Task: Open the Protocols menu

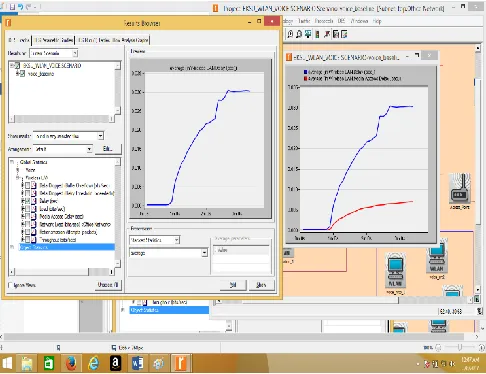Action: pyautogui.click(x=324, y=21)
